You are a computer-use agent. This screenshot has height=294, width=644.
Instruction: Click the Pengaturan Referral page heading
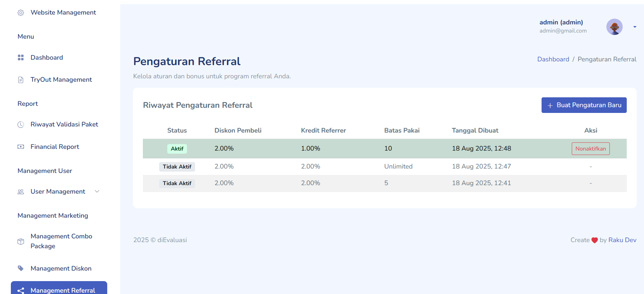(187, 61)
